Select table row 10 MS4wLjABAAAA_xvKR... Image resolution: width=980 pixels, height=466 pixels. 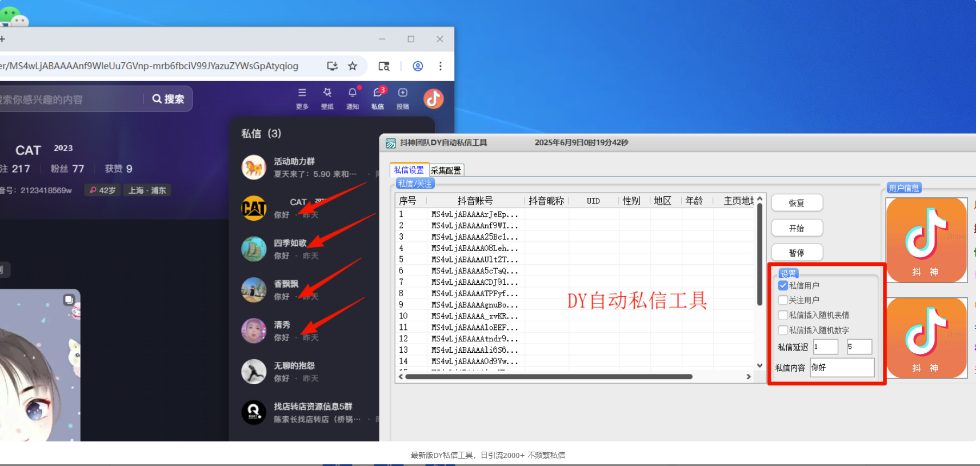click(x=575, y=316)
